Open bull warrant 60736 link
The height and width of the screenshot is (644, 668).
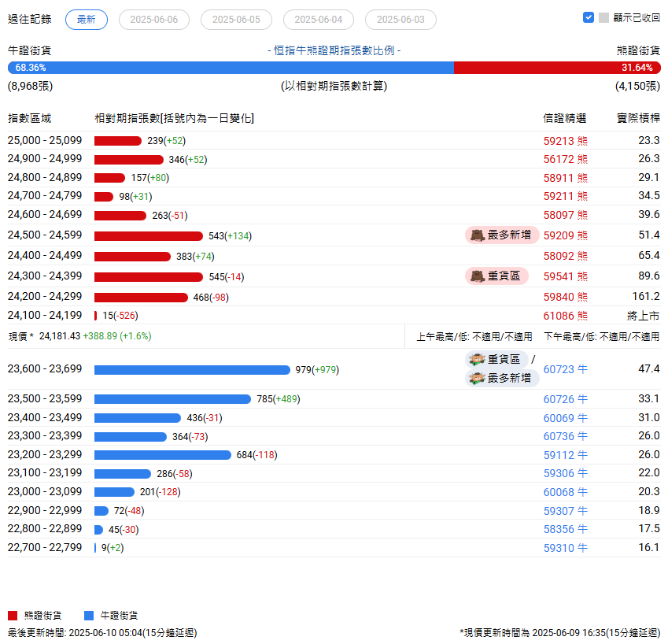566,436
